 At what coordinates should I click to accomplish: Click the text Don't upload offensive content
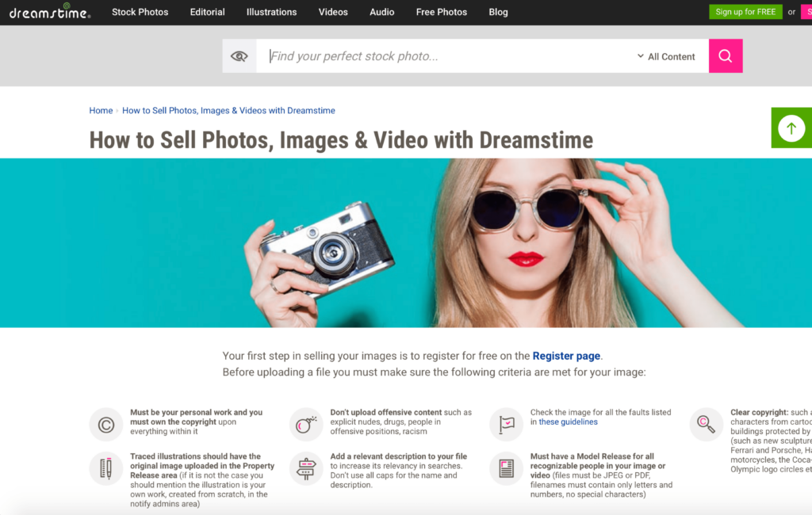click(386, 413)
